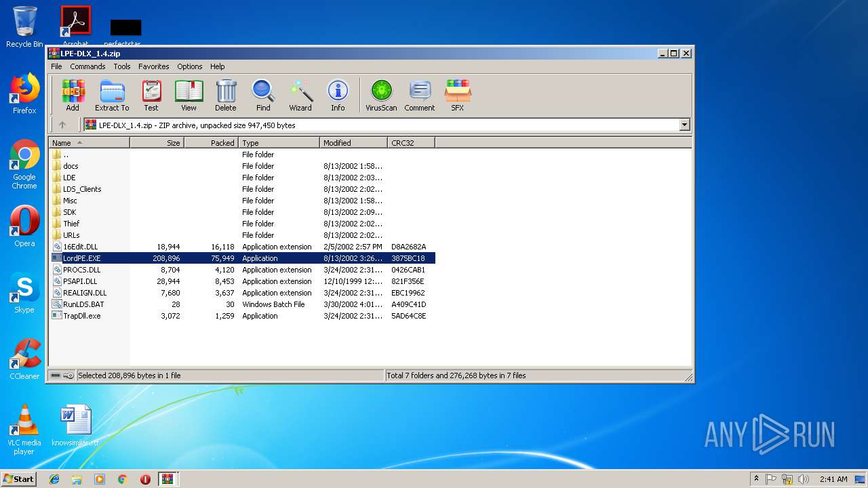Viewport: 868px width, 488px height.
Task: Show archive Info
Action: 338,95
